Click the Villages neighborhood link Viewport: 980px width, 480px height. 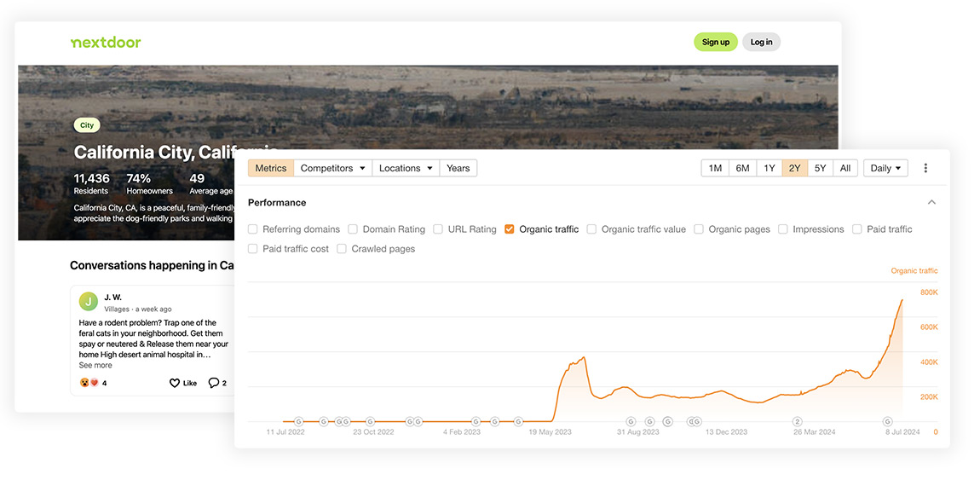pyautogui.click(x=117, y=309)
